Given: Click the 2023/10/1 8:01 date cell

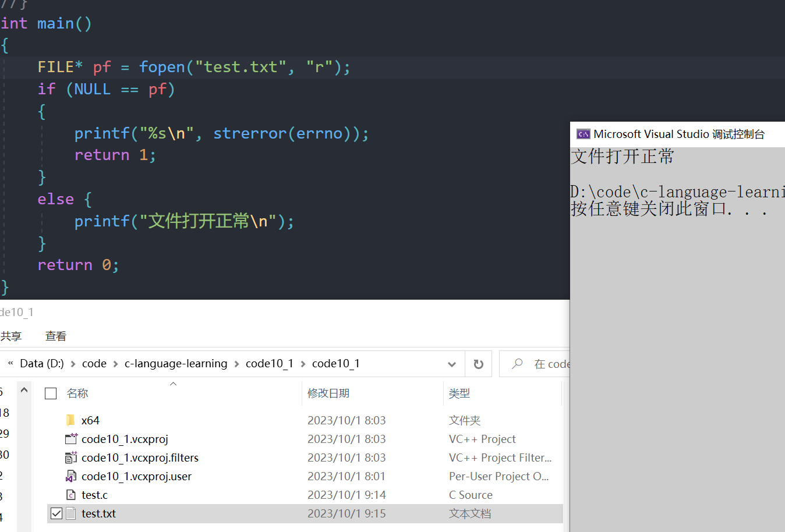Looking at the screenshot, I should pyautogui.click(x=346, y=476).
